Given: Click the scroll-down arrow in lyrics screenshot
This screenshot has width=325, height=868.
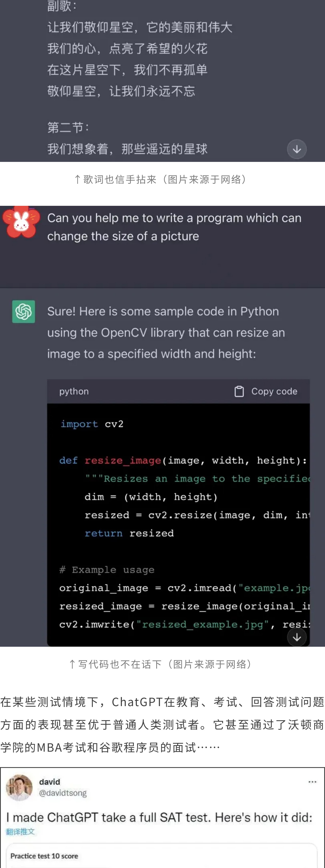Looking at the screenshot, I should coord(297,149).
